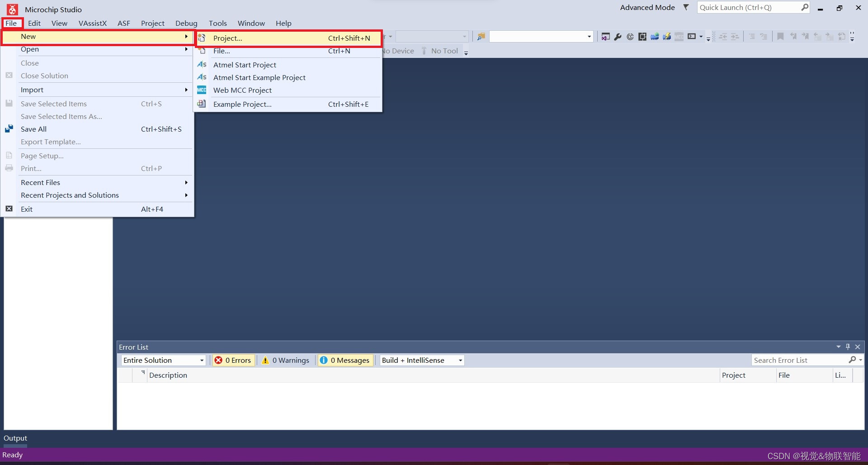Click the command window toolbar icon
Viewport: 868px width, 465px height.
point(692,37)
